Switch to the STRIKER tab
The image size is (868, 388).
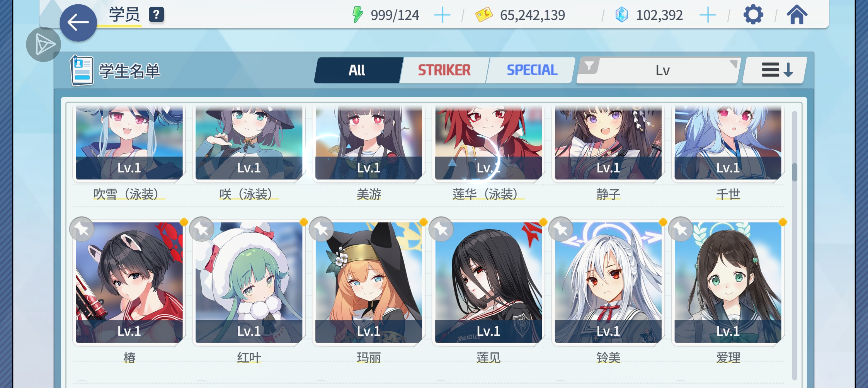[444, 70]
